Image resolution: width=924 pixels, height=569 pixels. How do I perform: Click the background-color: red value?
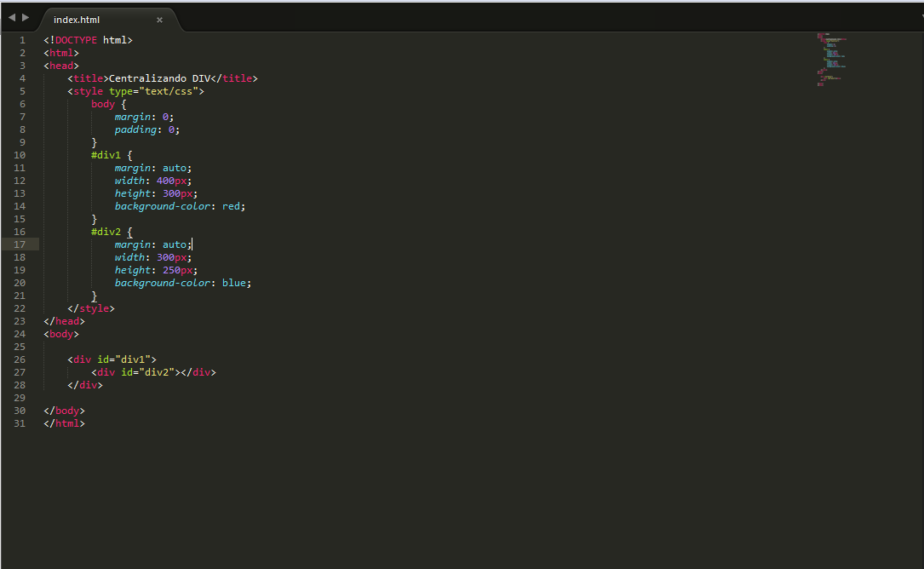click(231, 206)
